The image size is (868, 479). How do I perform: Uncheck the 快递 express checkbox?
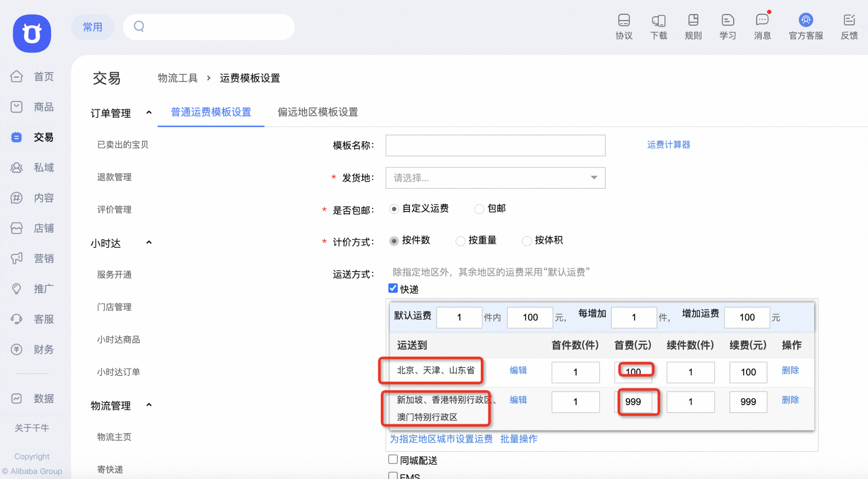tap(393, 288)
